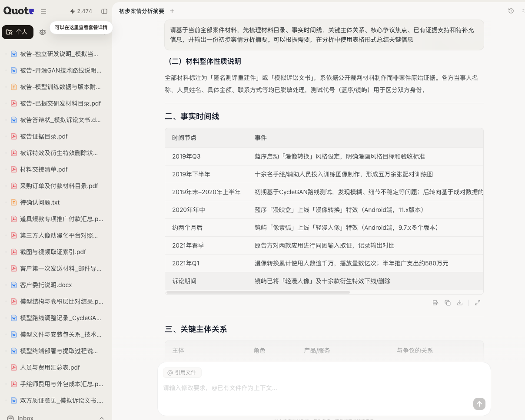Open the 初步案情分析摘要 tab
The width and height of the screenshot is (525, 420).
pos(142,11)
